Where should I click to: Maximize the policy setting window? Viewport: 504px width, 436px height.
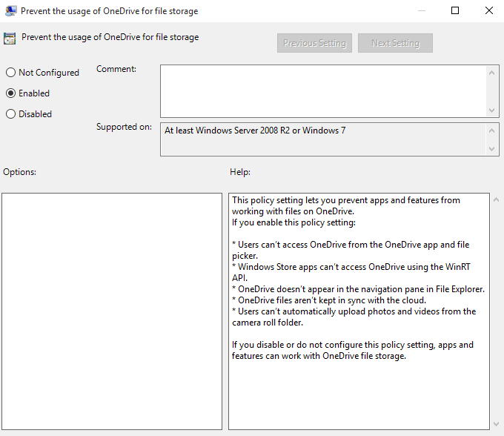pos(455,11)
